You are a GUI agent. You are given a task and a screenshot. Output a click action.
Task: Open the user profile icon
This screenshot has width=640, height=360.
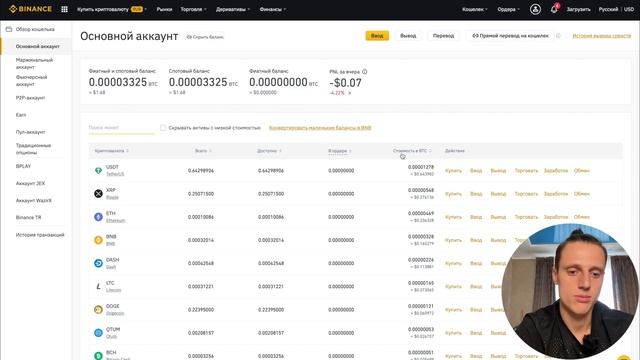535,9
